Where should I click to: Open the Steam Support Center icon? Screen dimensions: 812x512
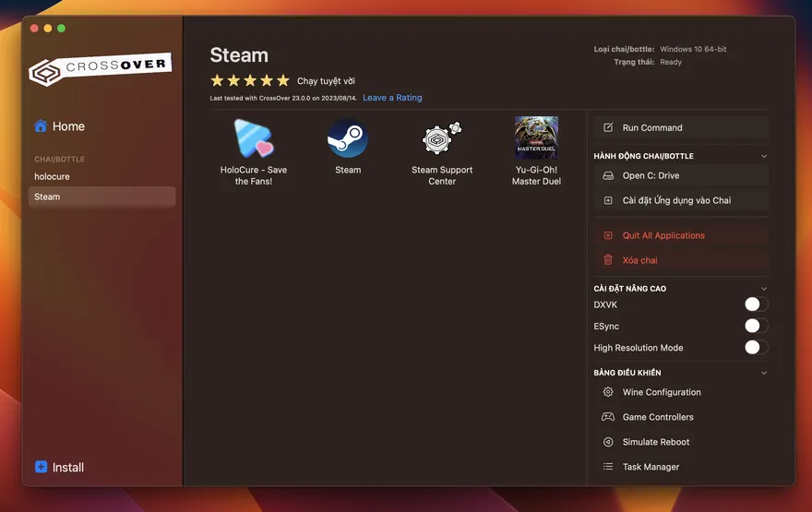(442, 139)
